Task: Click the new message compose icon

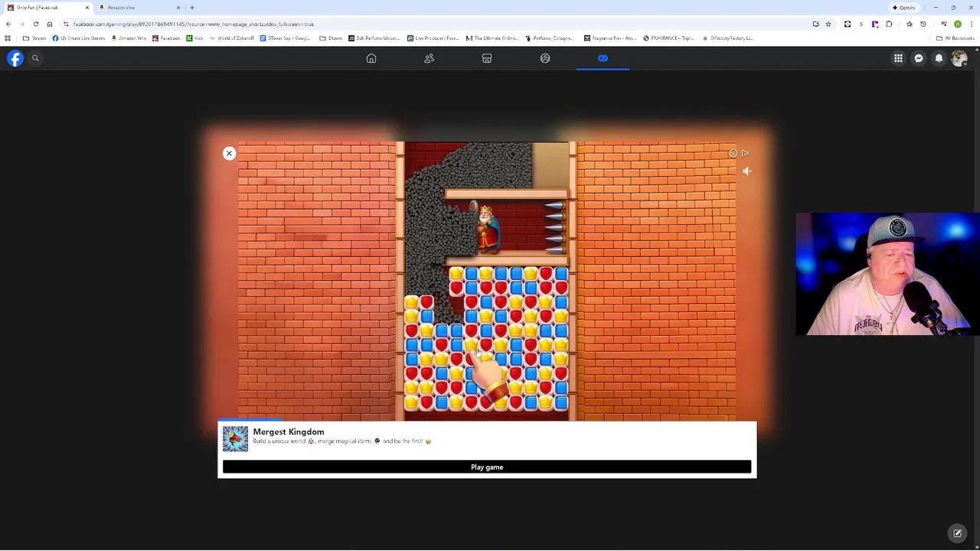Action: click(x=957, y=533)
